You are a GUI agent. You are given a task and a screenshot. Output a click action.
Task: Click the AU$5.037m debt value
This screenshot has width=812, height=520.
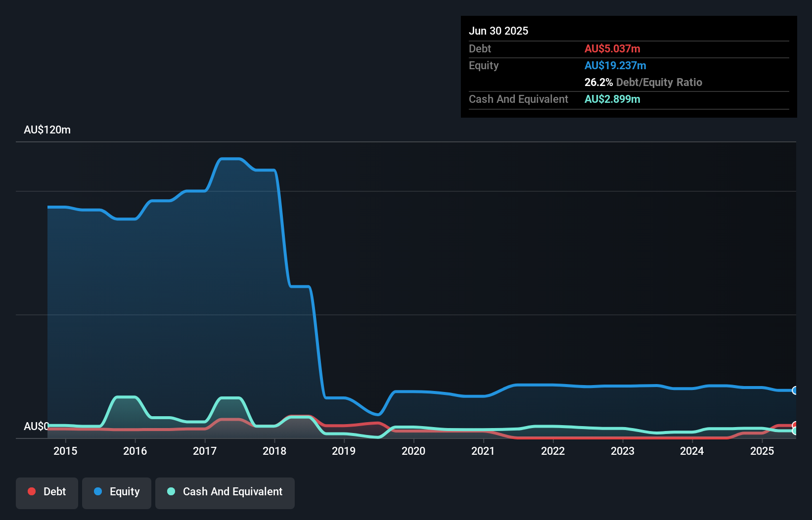click(x=612, y=48)
